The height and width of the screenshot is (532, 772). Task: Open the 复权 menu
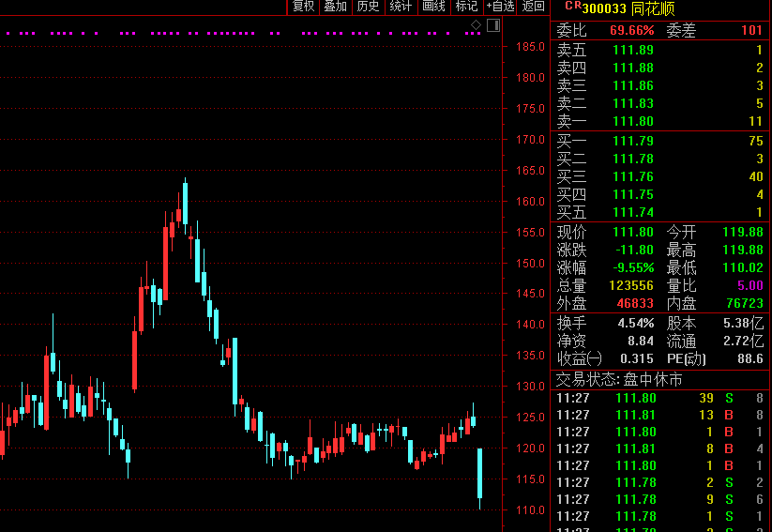(x=303, y=7)
